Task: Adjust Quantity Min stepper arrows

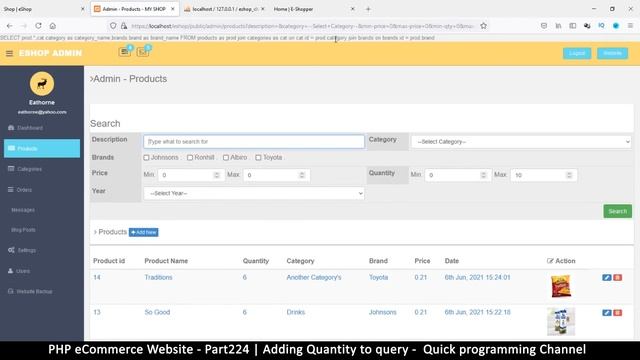Action: (484, 175)
